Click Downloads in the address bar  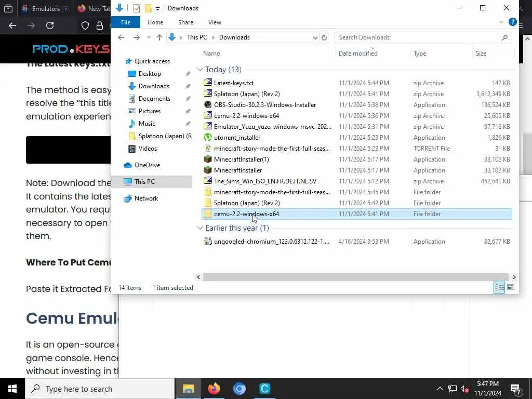(234, 37)
